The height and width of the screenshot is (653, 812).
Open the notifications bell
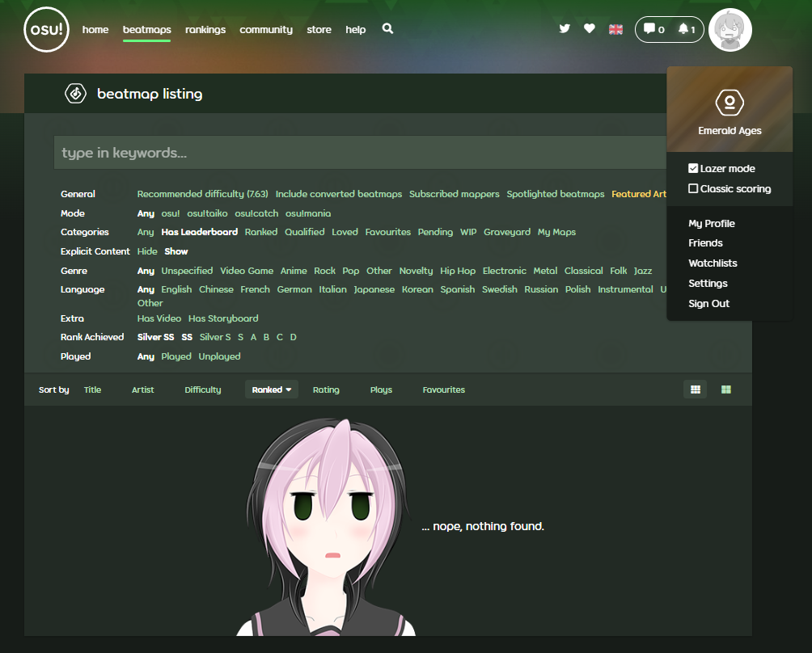click(x=686, y=29)
